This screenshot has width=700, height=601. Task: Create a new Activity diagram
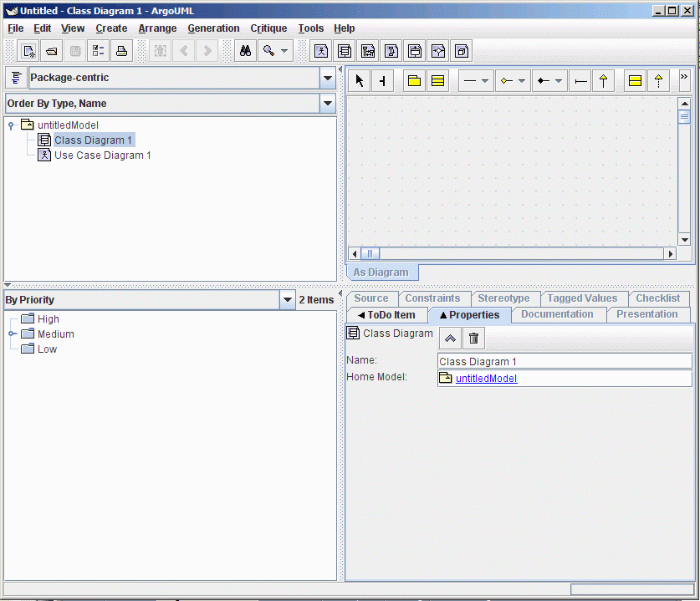coord(438,51)
